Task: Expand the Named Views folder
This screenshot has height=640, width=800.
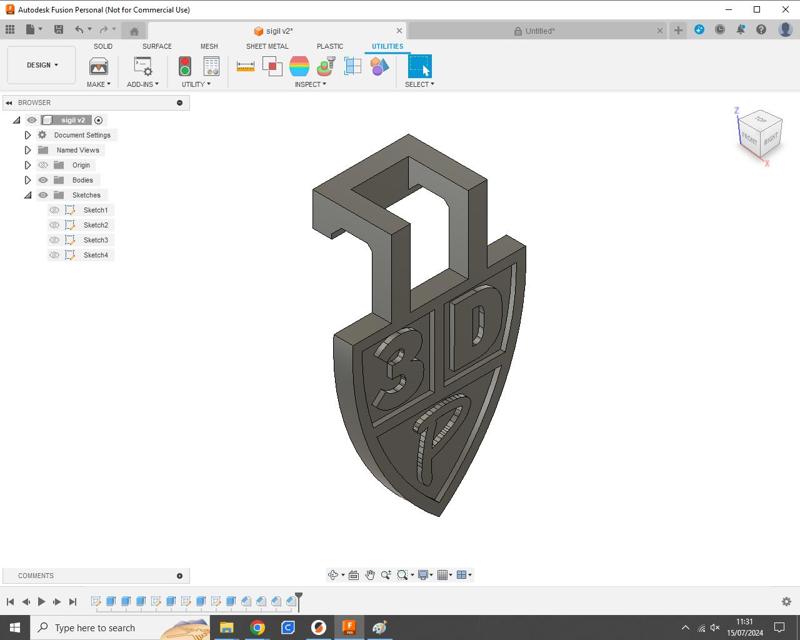Action: click(x=27, y=150)
